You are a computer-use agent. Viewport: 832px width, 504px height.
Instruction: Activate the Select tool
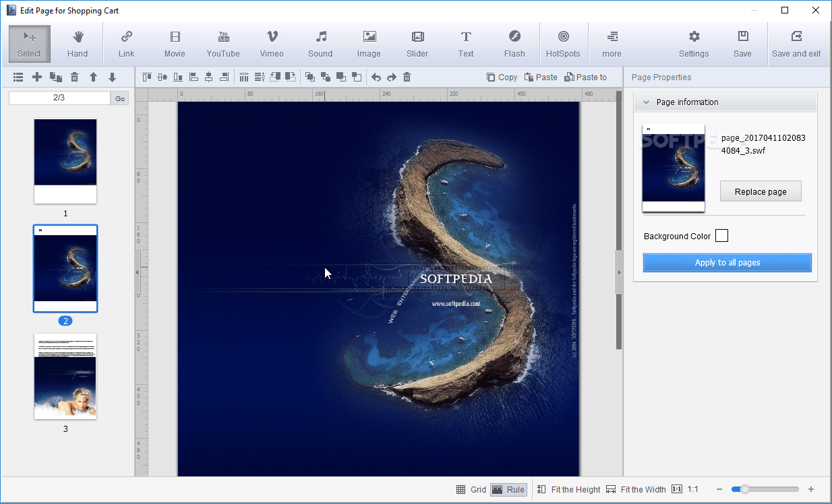pyautogui.click(x=30, y=44)
